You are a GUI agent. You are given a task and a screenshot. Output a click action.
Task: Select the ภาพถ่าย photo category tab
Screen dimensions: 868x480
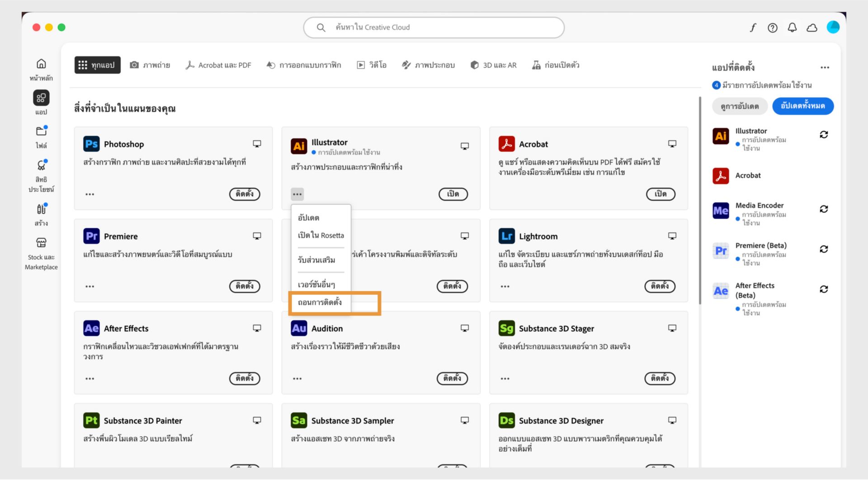point(150,65)
